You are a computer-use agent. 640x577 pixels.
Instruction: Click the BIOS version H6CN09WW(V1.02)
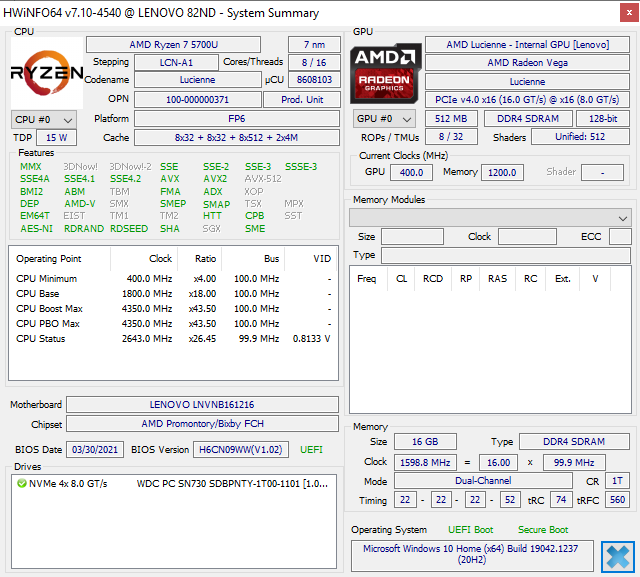241,450
